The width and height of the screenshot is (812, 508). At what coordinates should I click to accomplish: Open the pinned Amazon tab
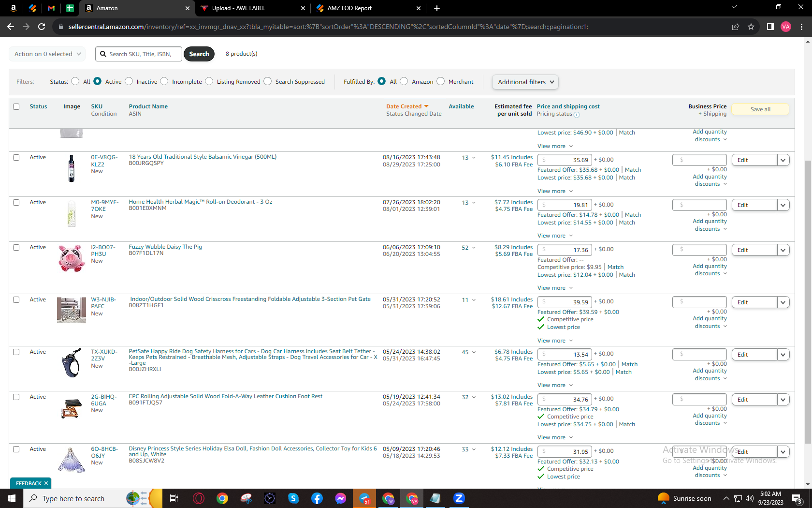[14, 8]
